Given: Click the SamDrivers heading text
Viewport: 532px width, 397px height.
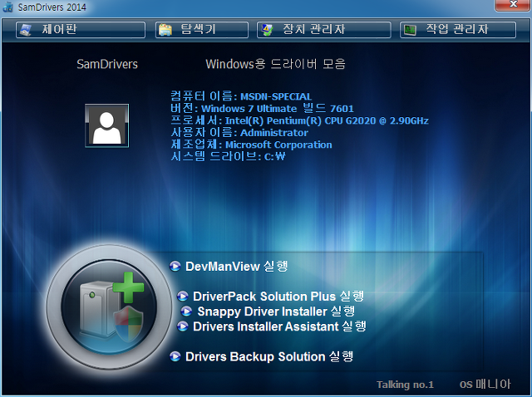Looking at the screenshot, I should coord(107,64).
